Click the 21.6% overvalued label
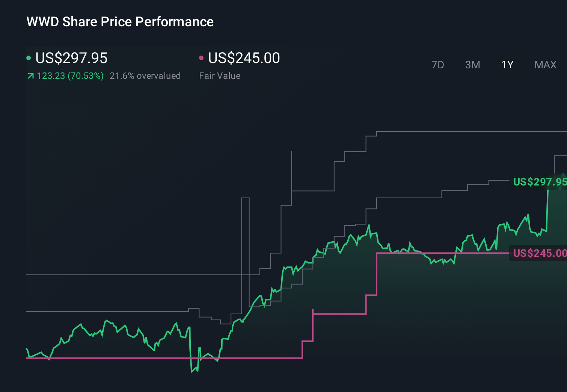Viewport: 567px width, 392px height. [145, 76]
